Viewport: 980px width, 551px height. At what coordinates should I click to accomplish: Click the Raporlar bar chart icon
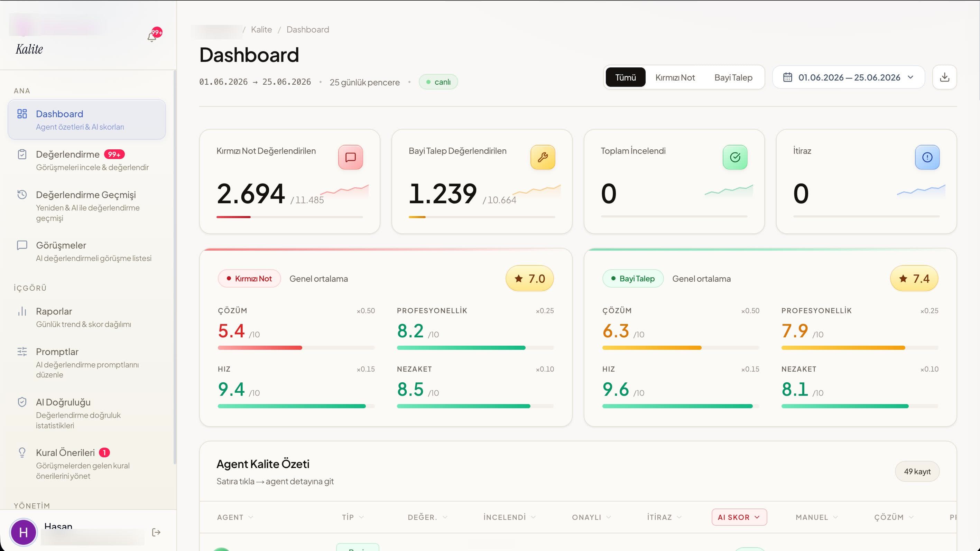pyautogui.click(x=22, y=311)
